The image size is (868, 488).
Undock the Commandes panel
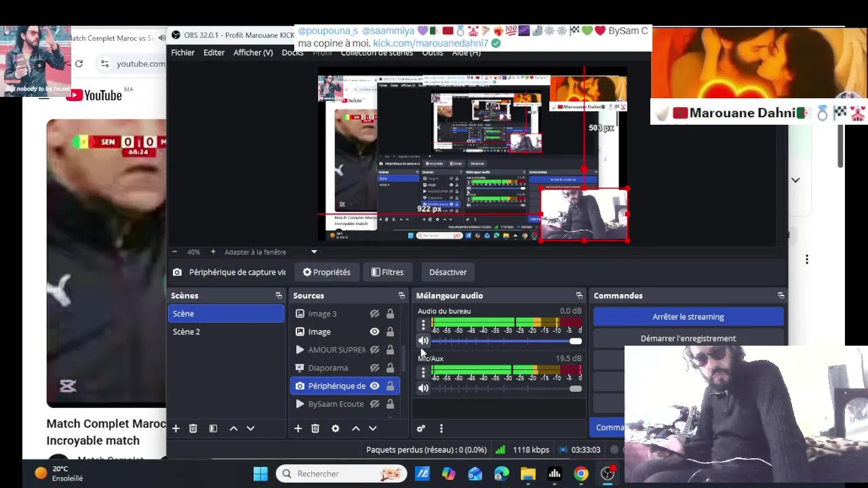coord(781,296)
